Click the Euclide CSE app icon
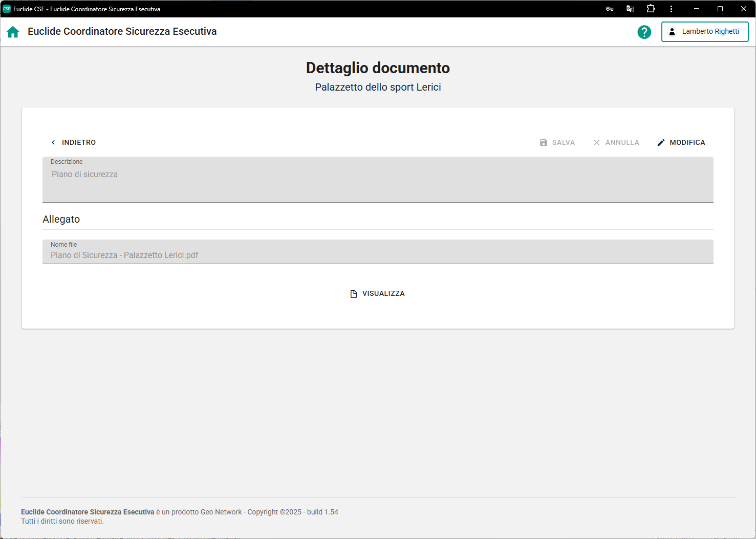The height and width of the screenshot is (539, 756). point(7,9)
